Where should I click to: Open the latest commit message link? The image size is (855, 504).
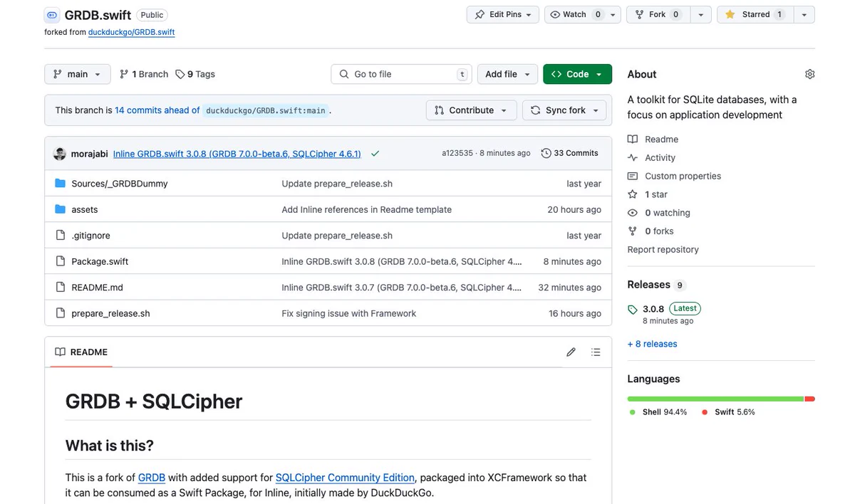pos(237,153)
